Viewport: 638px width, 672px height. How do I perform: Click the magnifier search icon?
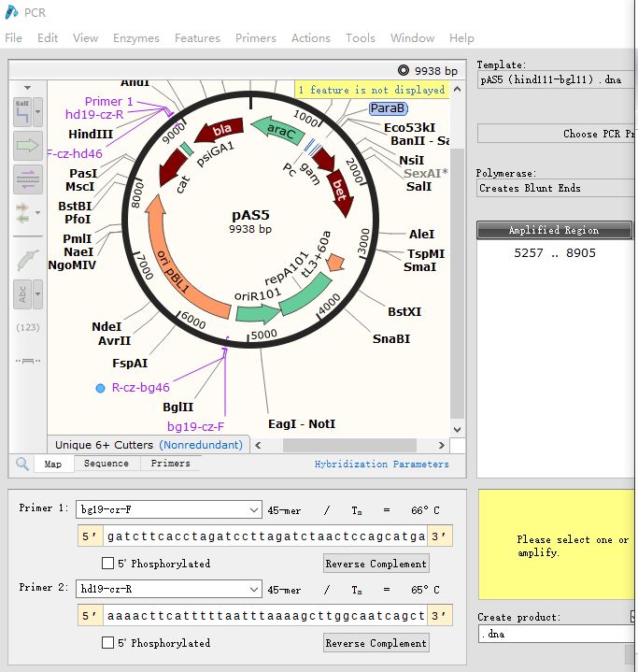pos(22,464)
